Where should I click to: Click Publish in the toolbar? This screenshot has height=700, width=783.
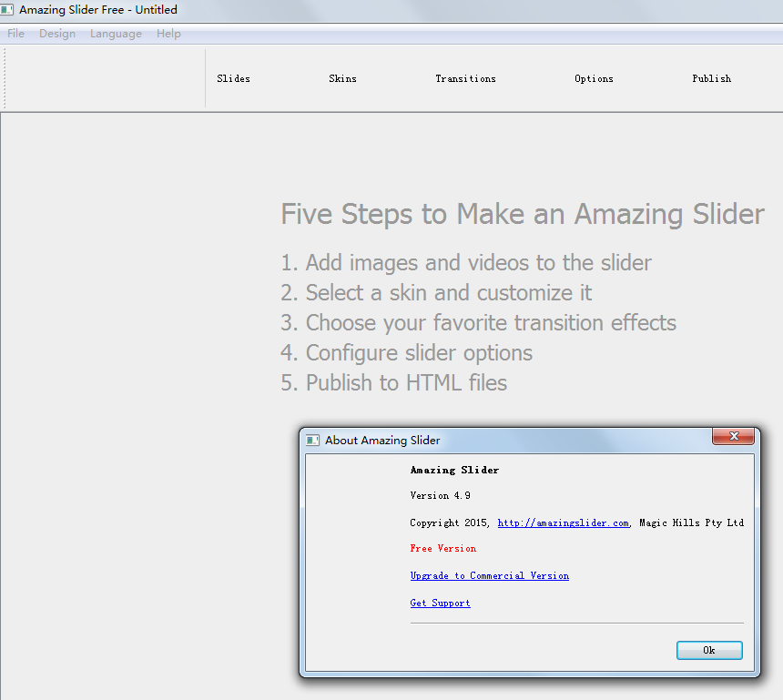click(711, 78)
